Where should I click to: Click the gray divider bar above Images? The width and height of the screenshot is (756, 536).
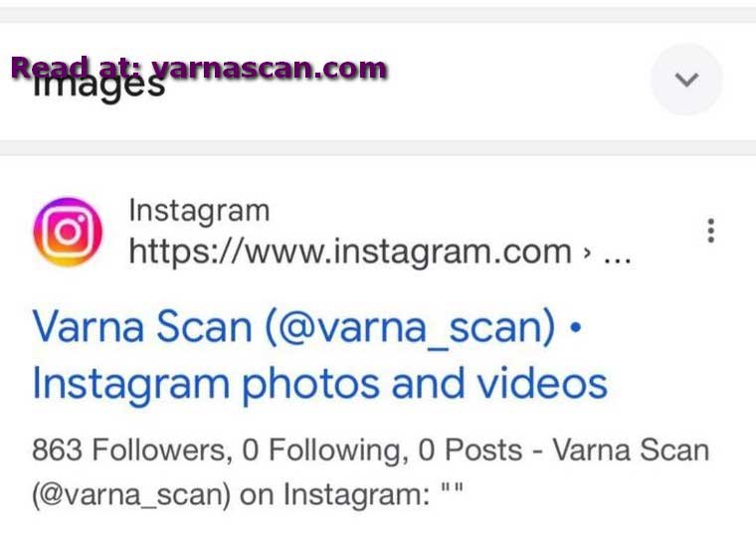pos(378,15)
